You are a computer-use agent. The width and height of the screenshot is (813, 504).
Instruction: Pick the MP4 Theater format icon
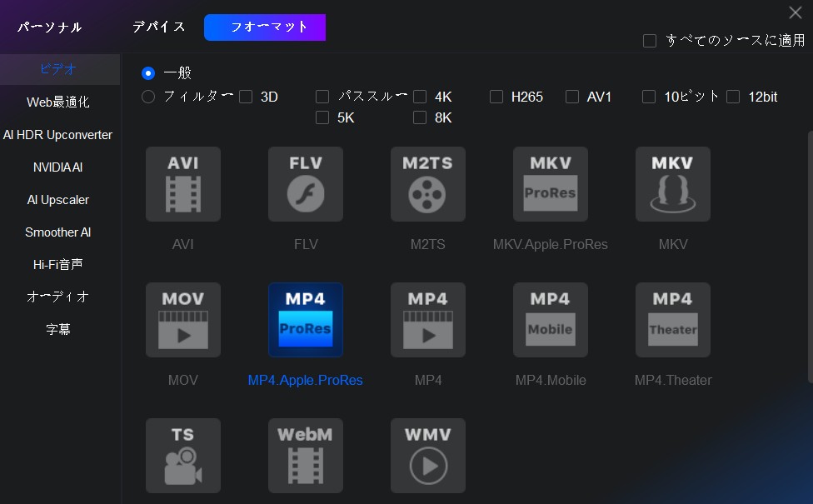click(673, 320)
